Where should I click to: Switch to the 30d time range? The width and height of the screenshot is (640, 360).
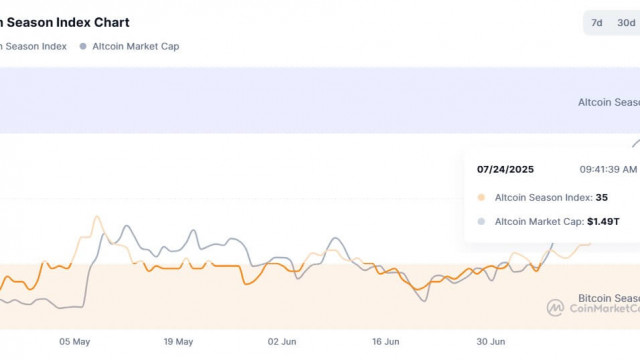coord(626,23)
